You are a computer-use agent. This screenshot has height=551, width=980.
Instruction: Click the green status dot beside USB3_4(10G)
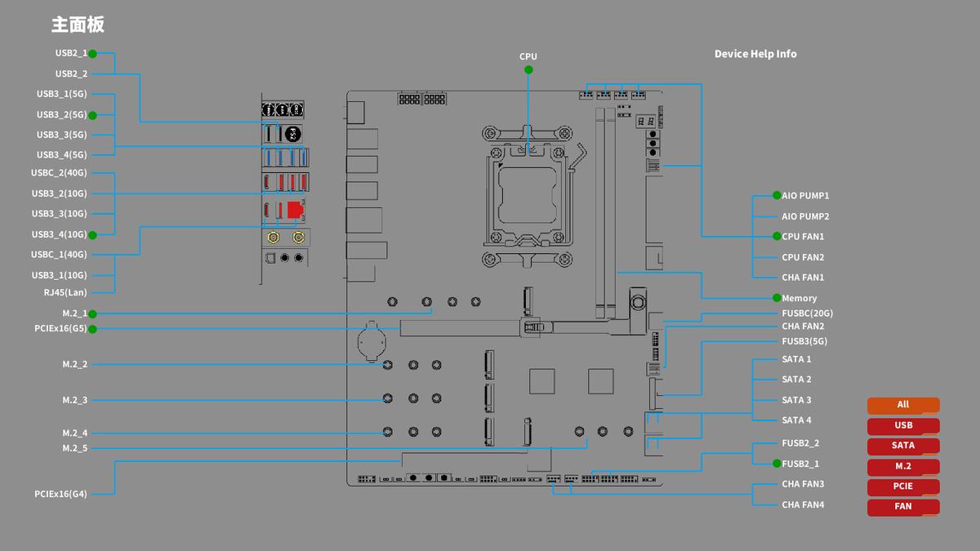coord(93,235)
